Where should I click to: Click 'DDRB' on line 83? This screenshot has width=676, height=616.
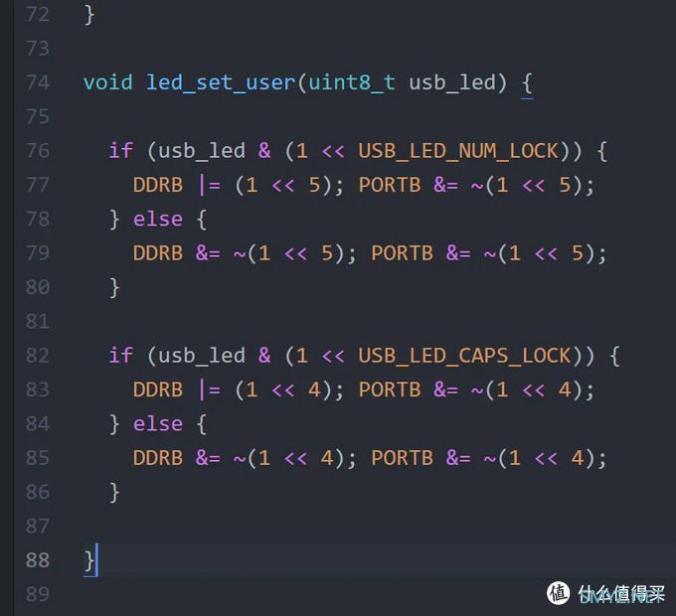point(158,389)
